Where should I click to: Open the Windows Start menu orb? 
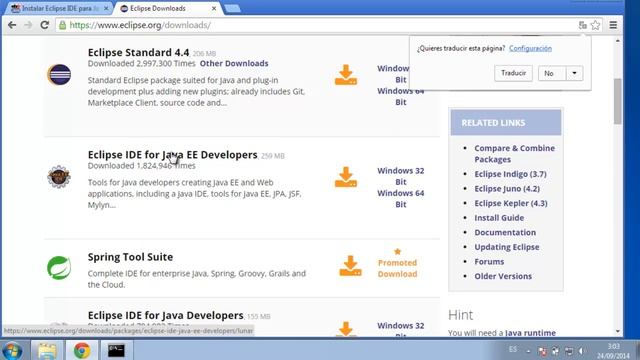pos(12,351)
